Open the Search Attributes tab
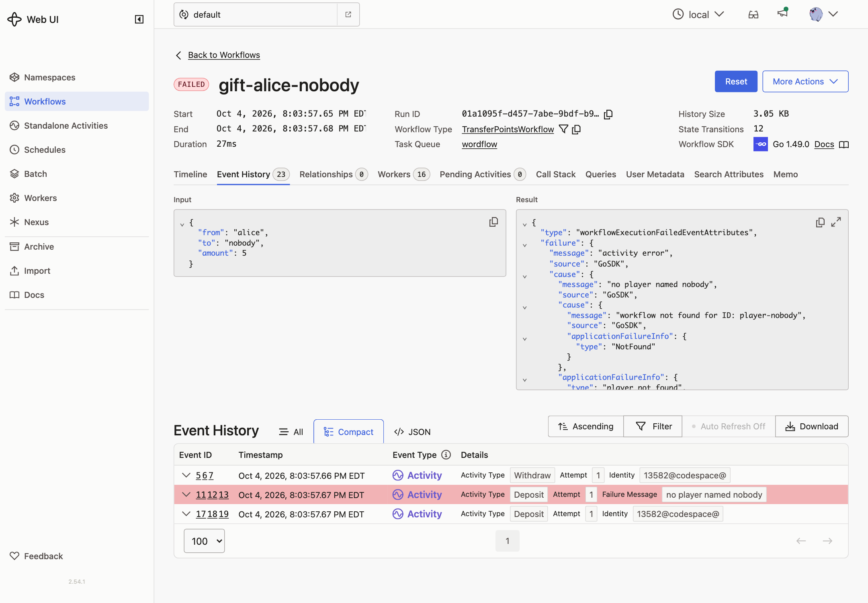Screen dimensions: 868x603 [x=729, y=174]
